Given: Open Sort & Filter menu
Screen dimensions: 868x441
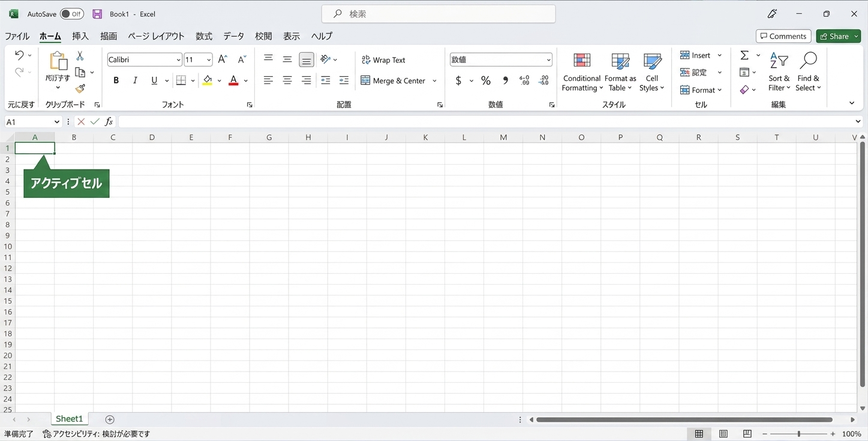Looking at the screenshot, I should point(779,73).
